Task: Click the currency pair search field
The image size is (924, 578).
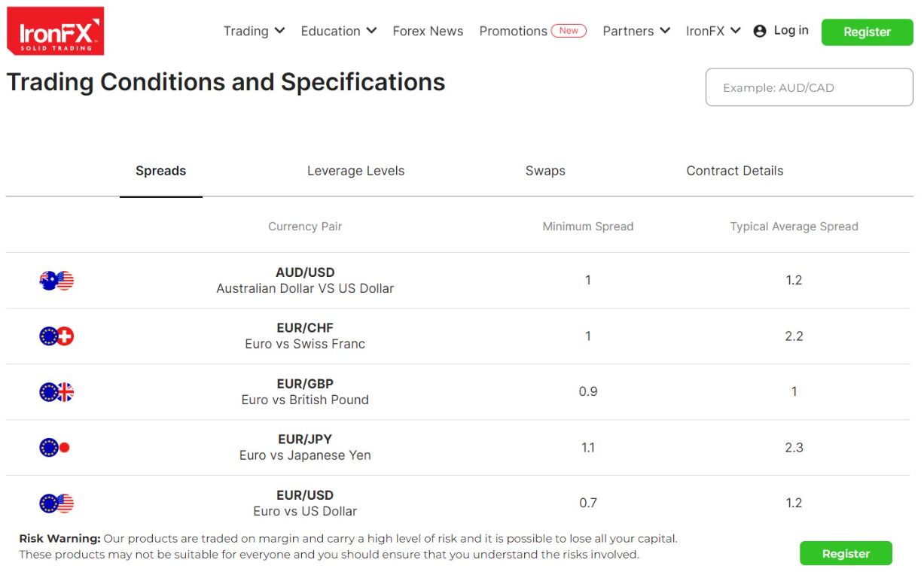Action: (x=809, y=87)
